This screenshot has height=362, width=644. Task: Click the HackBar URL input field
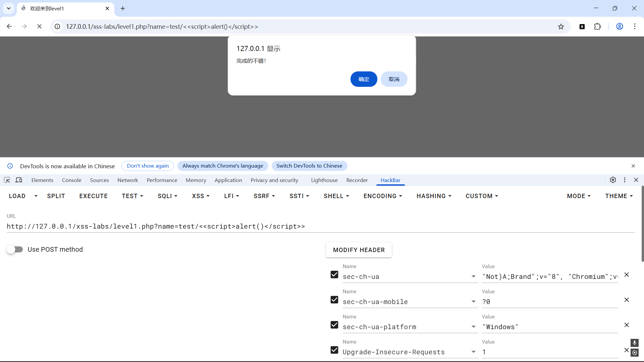(x=321, y=226)
